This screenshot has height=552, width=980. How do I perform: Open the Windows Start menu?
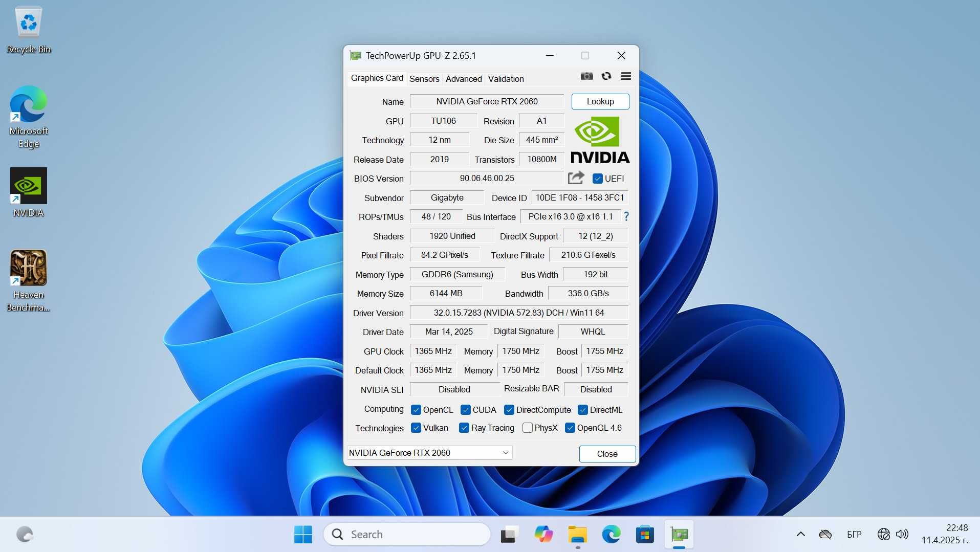(x=303, y=534)
